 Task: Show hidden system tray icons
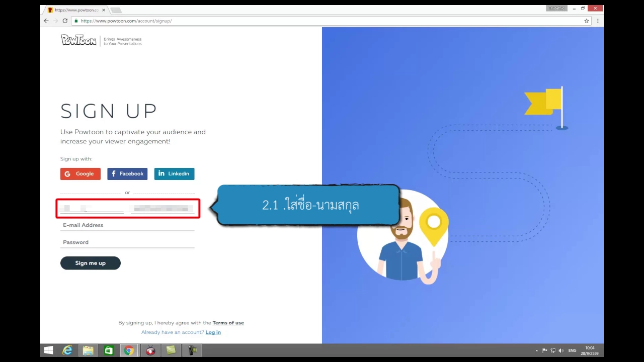coord(537,350)
